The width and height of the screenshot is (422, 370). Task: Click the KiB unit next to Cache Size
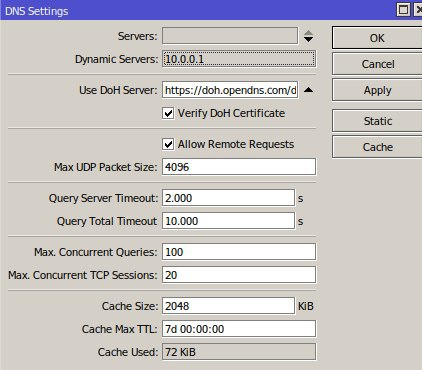click(x=306, y=306)
